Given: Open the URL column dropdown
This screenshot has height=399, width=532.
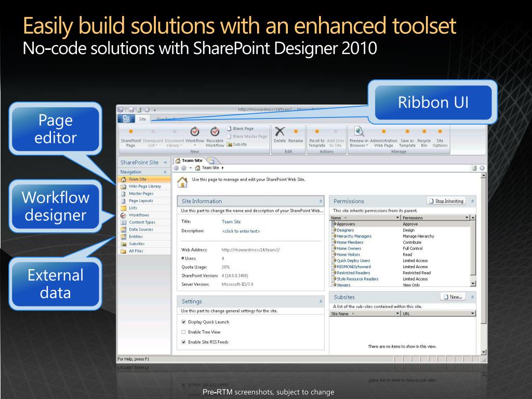Looking at the screenshot, I should (x=472, y=314).
